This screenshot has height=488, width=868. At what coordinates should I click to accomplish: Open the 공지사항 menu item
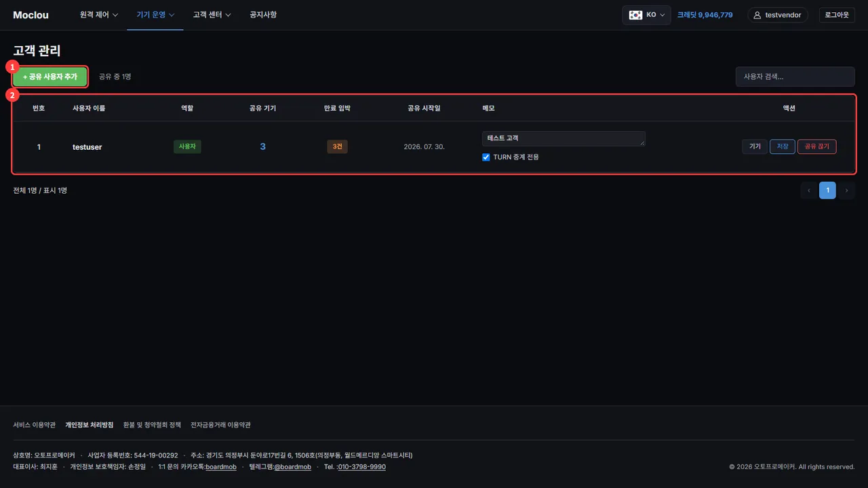pos(263,15)
